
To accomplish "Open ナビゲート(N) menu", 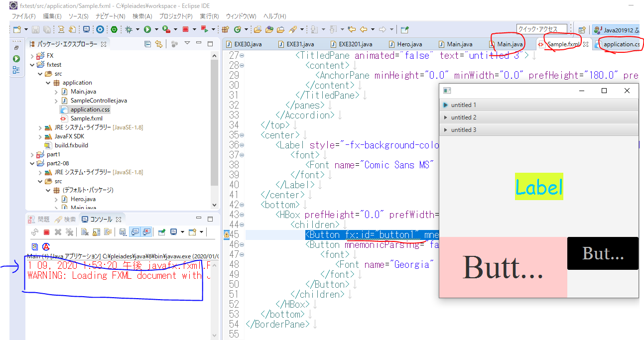I will (111, 16).
